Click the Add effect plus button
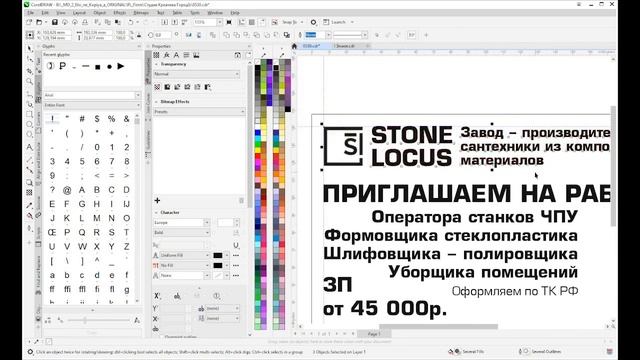Viewport: 640px width, 360px height. pos(157,200)
